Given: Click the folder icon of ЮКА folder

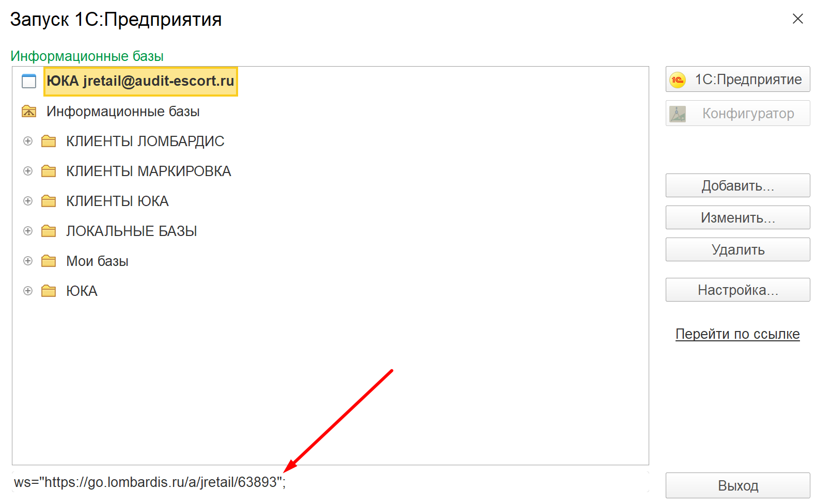Looking at the screenshot, I should [49, 291].
